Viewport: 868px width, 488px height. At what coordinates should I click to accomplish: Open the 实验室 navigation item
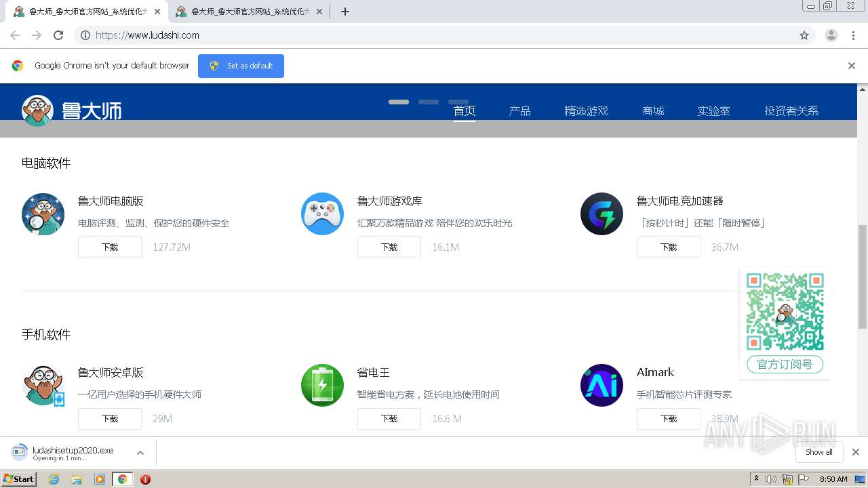pos(714,111)
